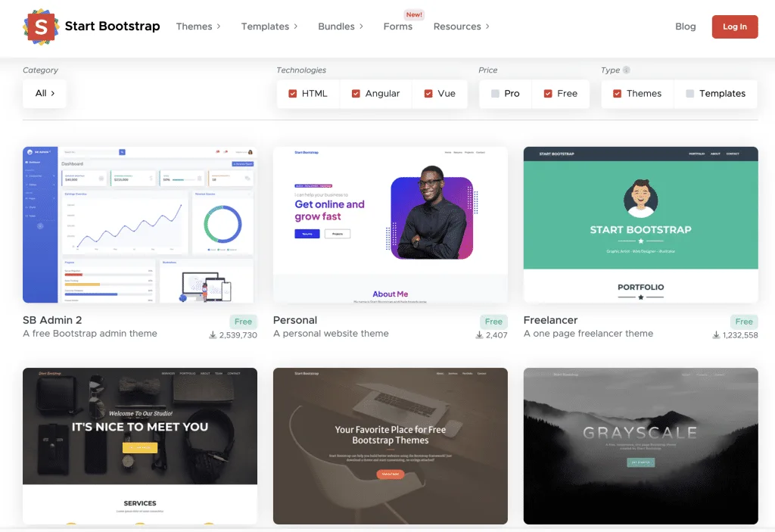Open 'Your Favorite Place' theme thumbnail
The width and height of the screenshot is (775, 532).
pyautogui.click(x=390, y=446)
